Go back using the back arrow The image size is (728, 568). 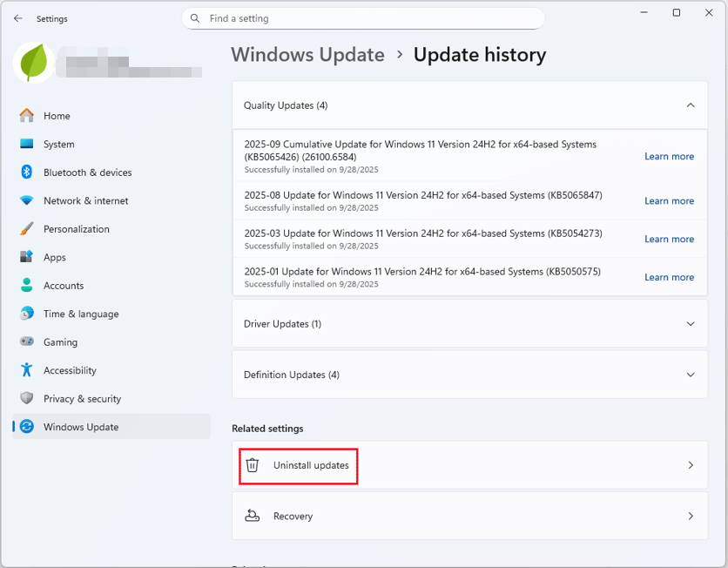(17, 18)
